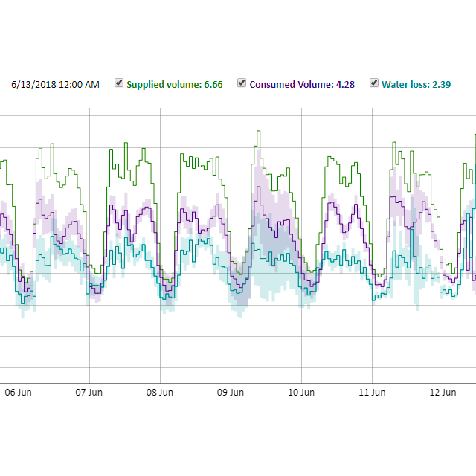
Task: Click the Consumed Volume: 4.28 legend label
Action: click(302, 85)
